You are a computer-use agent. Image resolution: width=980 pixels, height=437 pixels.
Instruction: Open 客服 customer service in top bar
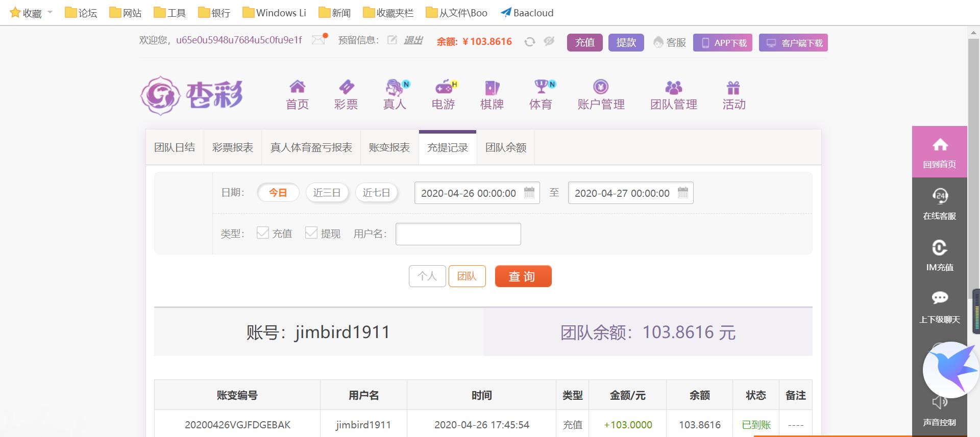click(670, 42)
